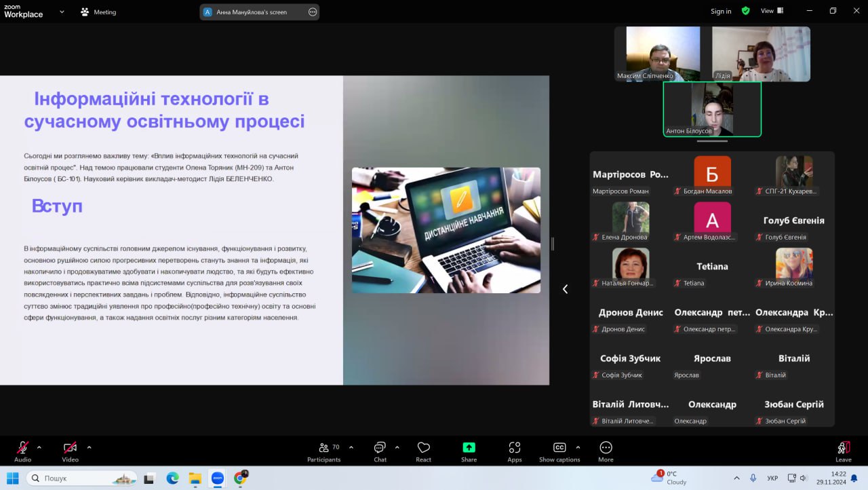Open the More options menu
Viewport: 868px width, 490px height.
(606, 451)
